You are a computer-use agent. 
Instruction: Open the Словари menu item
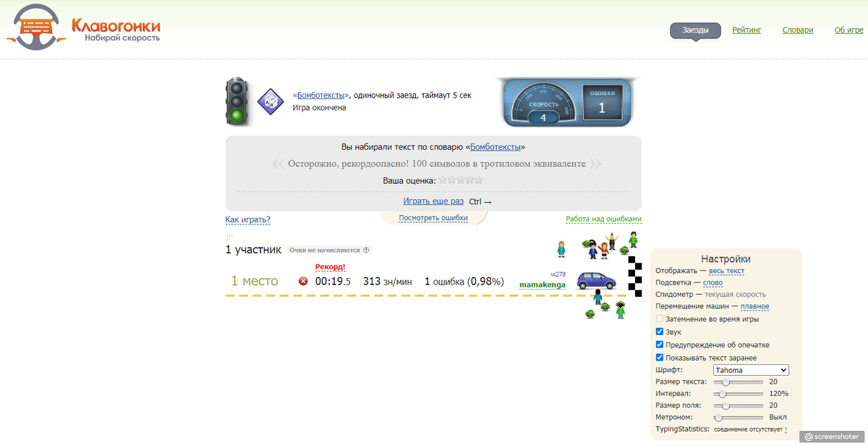point(797,30)
